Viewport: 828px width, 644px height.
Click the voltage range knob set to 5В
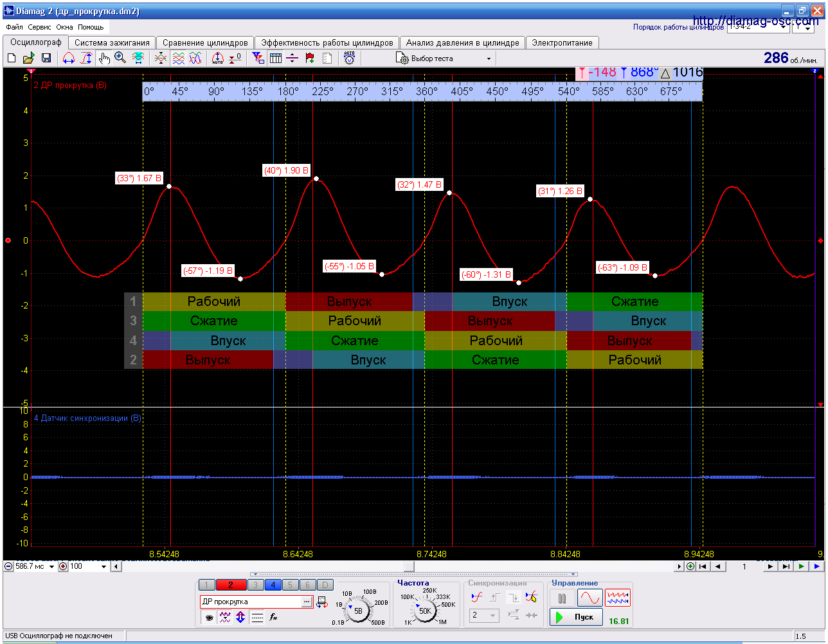click(358, 610)
